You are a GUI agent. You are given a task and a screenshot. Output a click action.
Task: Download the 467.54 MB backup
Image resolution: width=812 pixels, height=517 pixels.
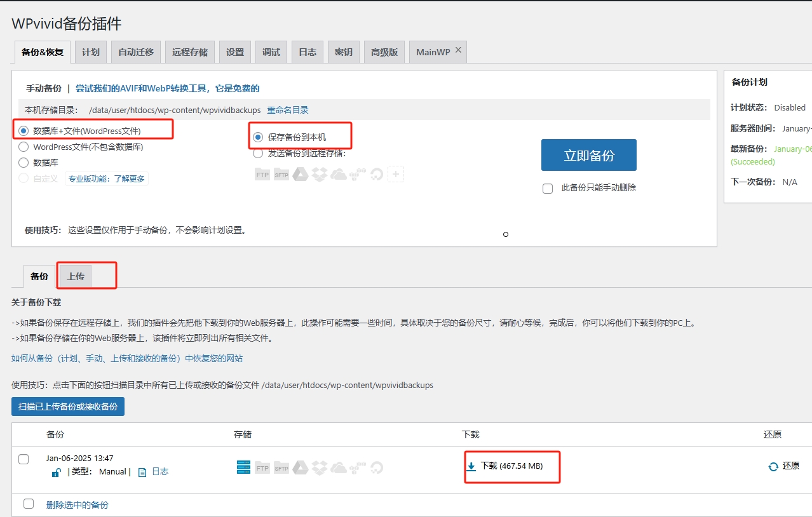pos(505,466)
